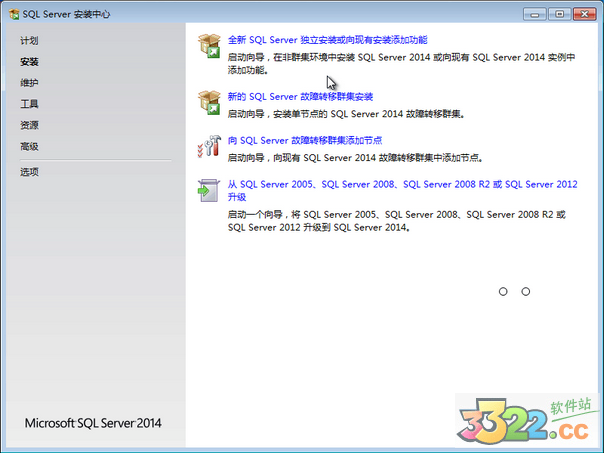Click the failover cluster installation box icon
Image resolution: width=605 pixels, height=453 pixels.
click(x=209, y=103)
